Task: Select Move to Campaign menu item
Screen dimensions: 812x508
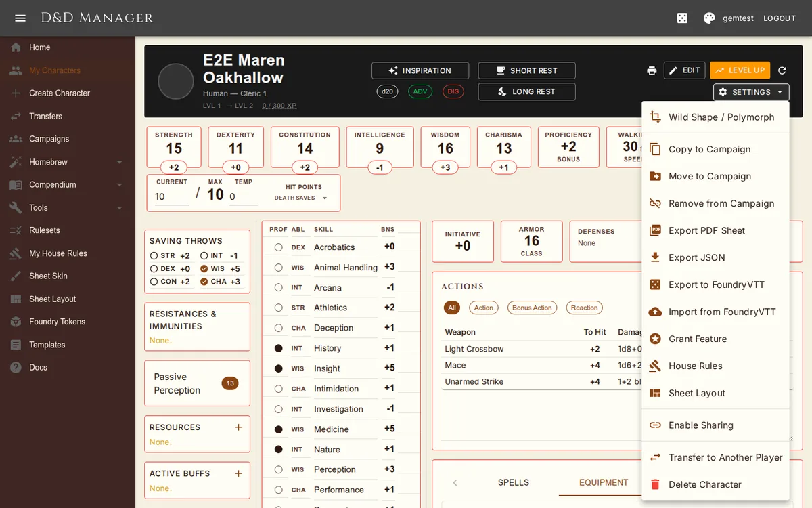Action: tap(715, 177)
